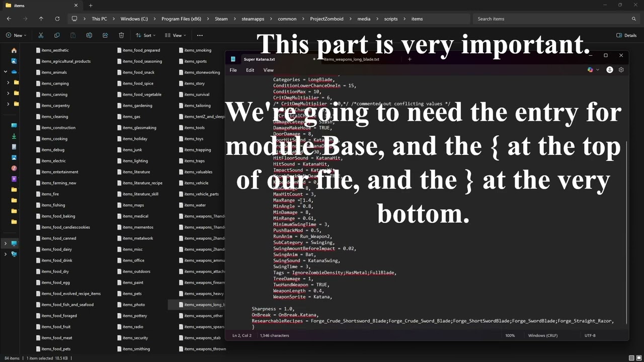644x362 pixels.
Task: Click the Cut icon in Explorer toolbar
Action: pyautogui.click(x=41, y=35)
